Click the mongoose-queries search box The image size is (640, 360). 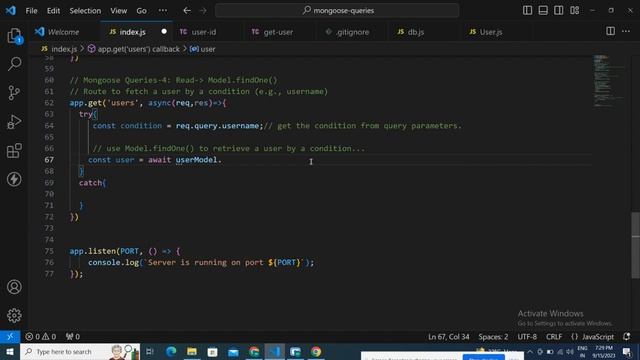click(337, 11)
